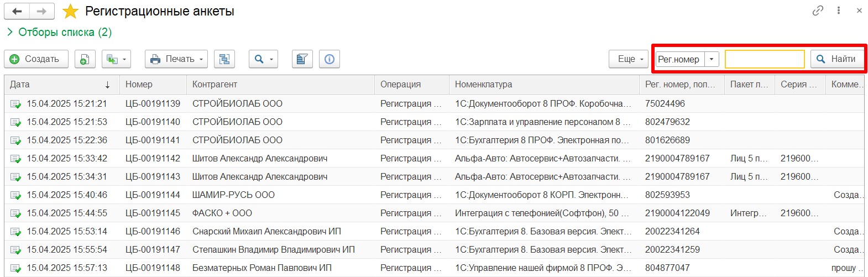Open document structure tree icon
Viewport: 868px width, 277px height.
pyautogui.click(x=224, y=59)
